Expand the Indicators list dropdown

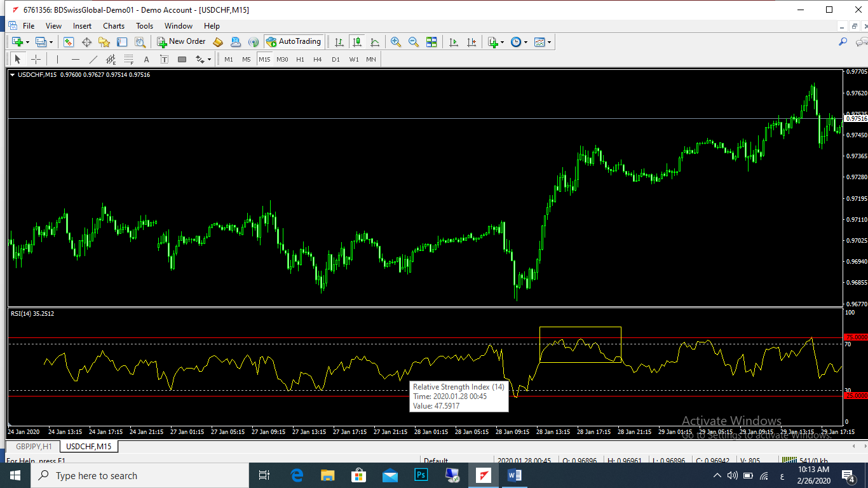tap(502, 43)
